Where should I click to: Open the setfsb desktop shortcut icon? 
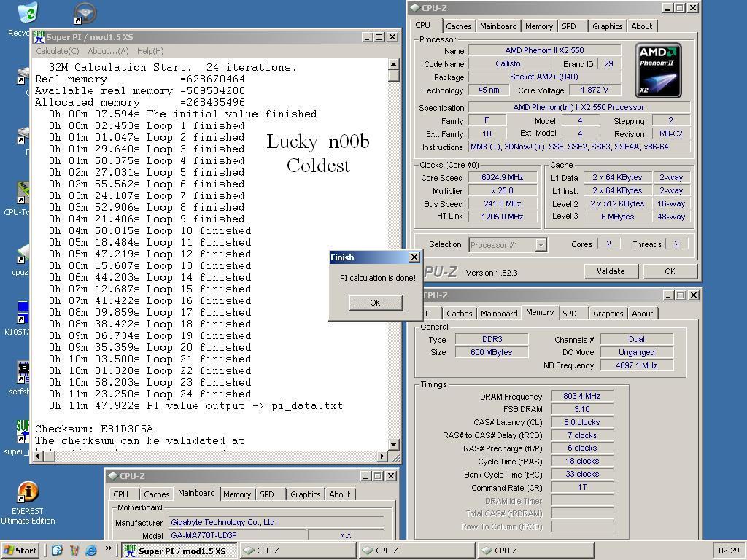coord(23,373)
